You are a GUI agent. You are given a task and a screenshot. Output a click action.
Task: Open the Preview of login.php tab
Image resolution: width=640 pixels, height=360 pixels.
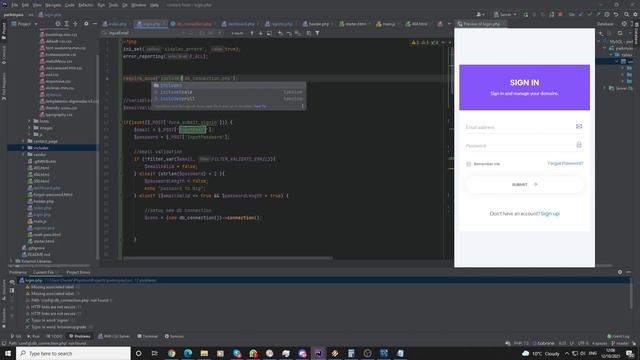[x=481, y=24]
